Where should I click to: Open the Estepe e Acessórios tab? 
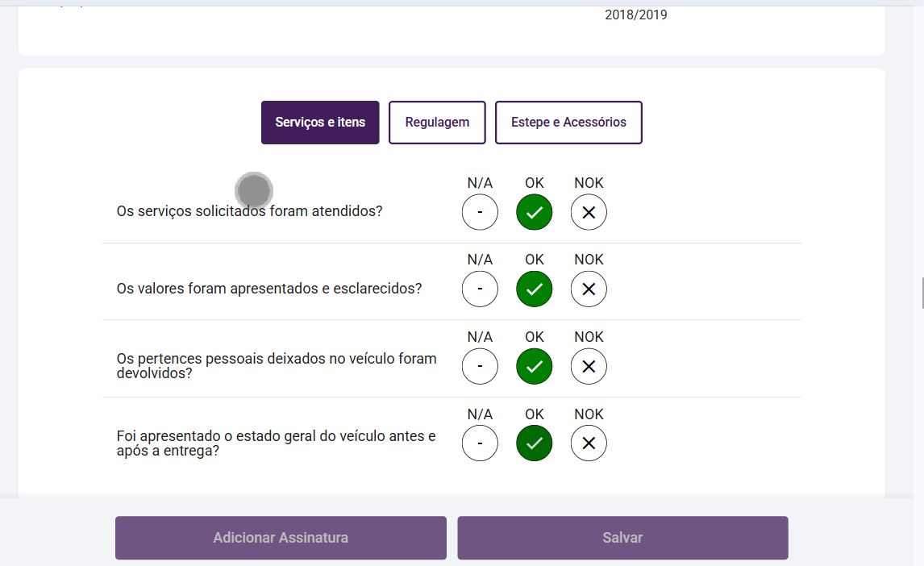pyautogui.click(x=568, y=123)
